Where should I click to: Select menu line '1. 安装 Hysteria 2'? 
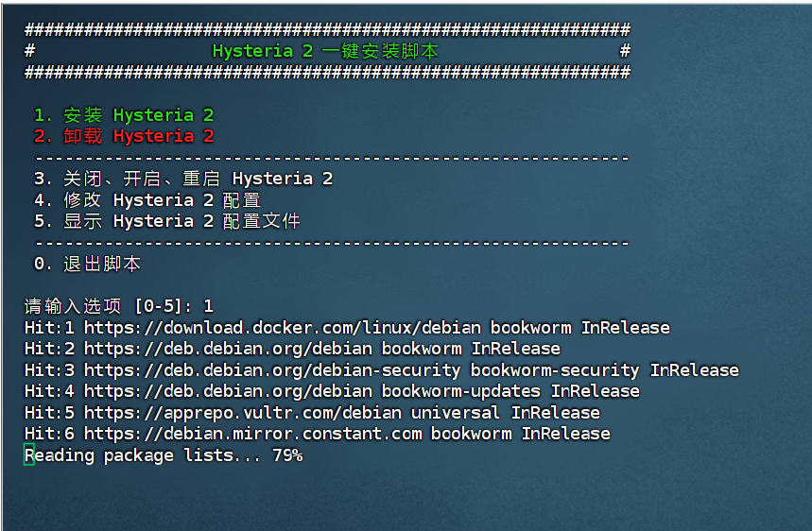(x=124, y=115)
